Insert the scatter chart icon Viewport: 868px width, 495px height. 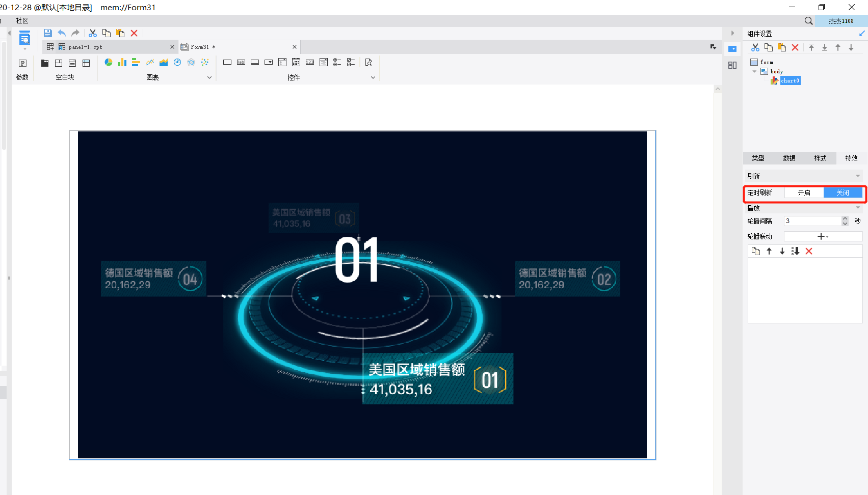(205, 62)
